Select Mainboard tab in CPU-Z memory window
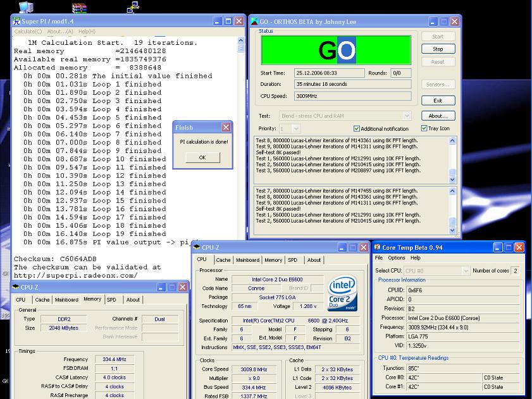 [66, 300]
